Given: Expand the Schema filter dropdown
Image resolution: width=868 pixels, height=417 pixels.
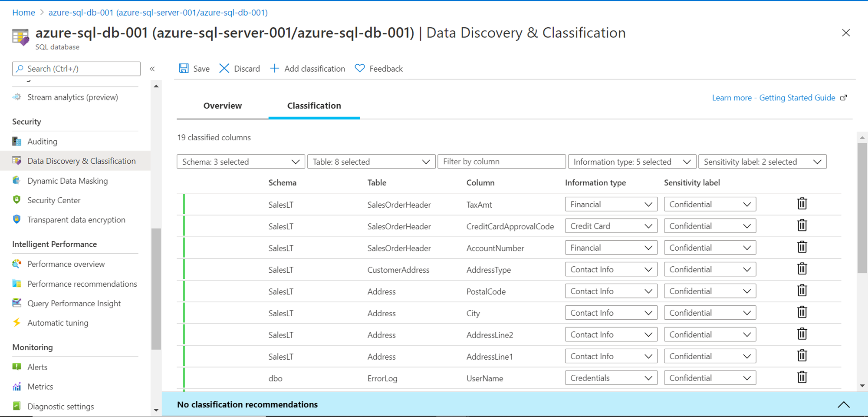Looking at the screenshot, I should pos(241,162).
